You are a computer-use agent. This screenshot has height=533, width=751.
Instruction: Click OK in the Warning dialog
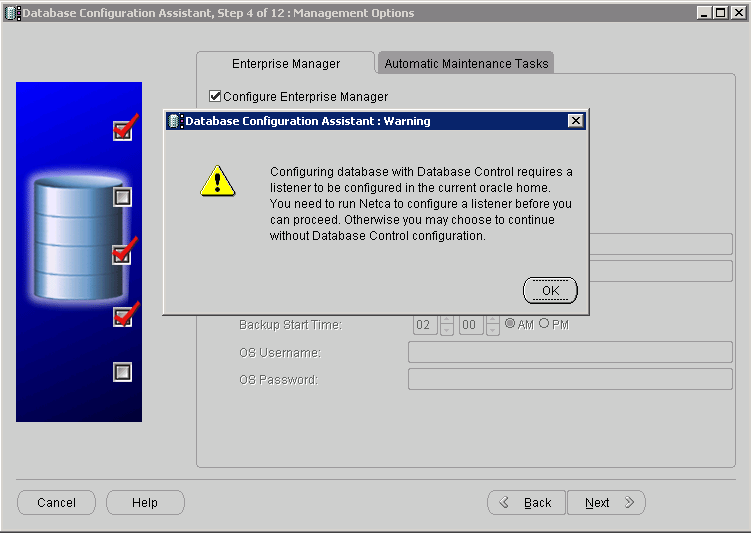click(550, 290)
